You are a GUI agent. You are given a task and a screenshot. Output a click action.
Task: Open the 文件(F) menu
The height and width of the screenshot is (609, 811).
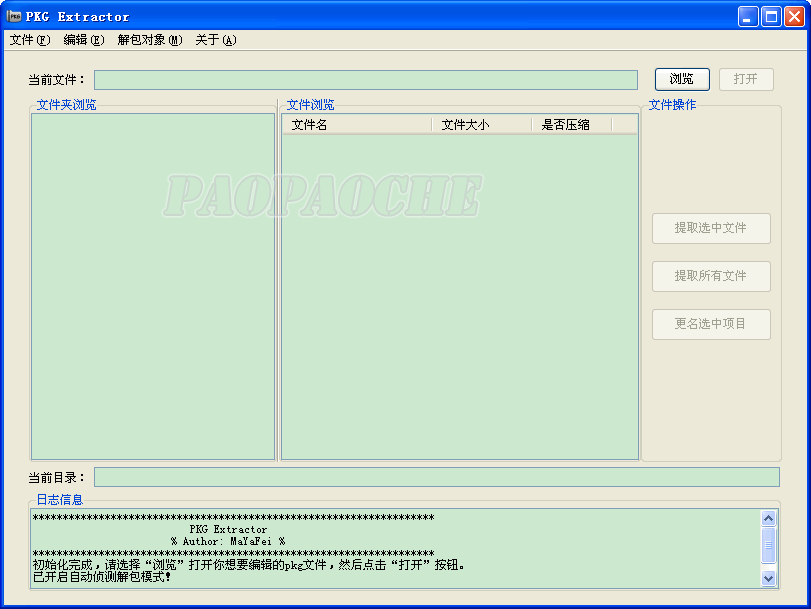point(30,40)
